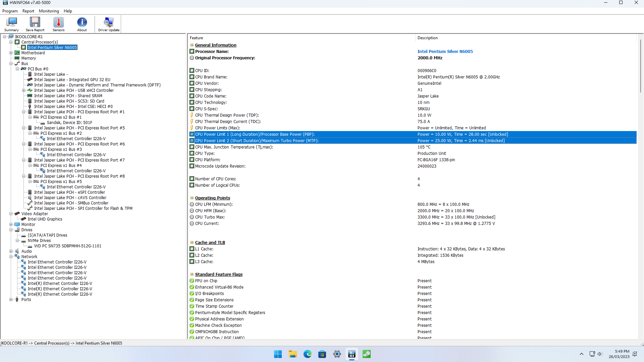Click the Memory chip icon in tree
The image size is (644, 362).
point(17,58)
